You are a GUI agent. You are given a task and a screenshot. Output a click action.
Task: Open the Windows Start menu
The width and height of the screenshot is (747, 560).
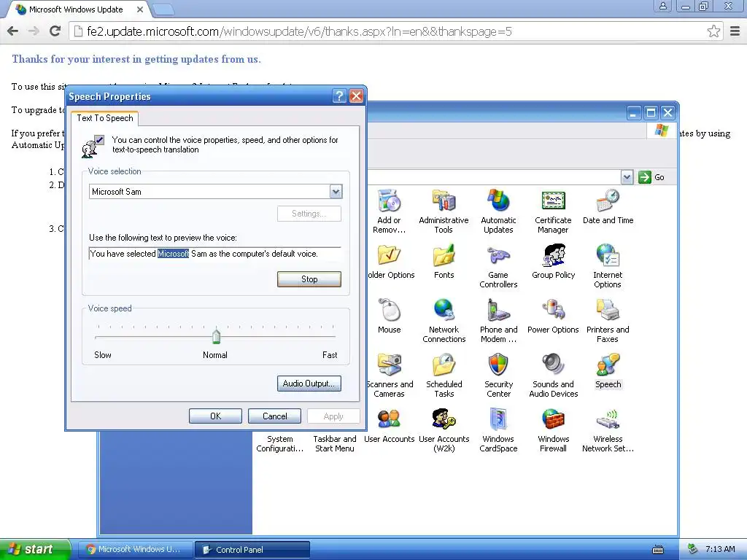(35, 549)
